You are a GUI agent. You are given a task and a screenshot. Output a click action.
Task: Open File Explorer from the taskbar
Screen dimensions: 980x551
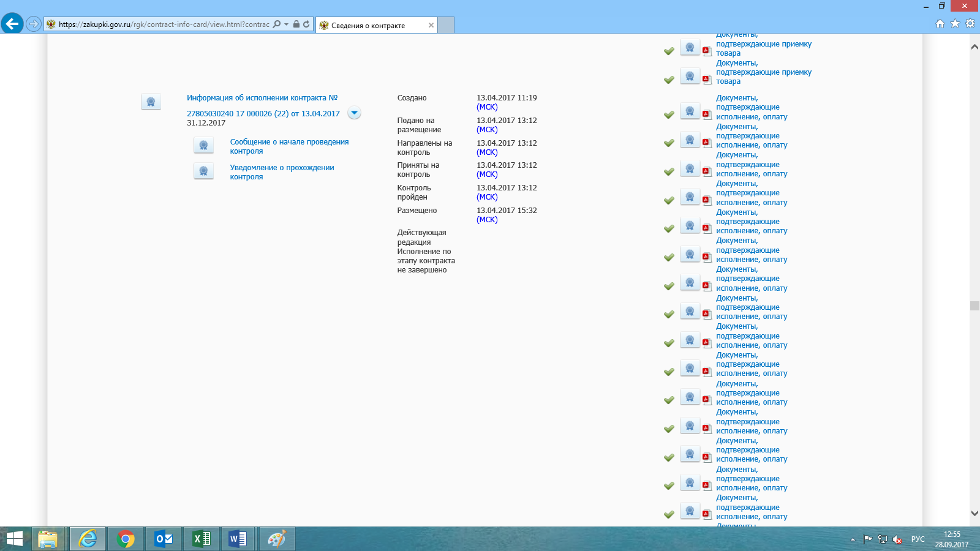point(48,539)
